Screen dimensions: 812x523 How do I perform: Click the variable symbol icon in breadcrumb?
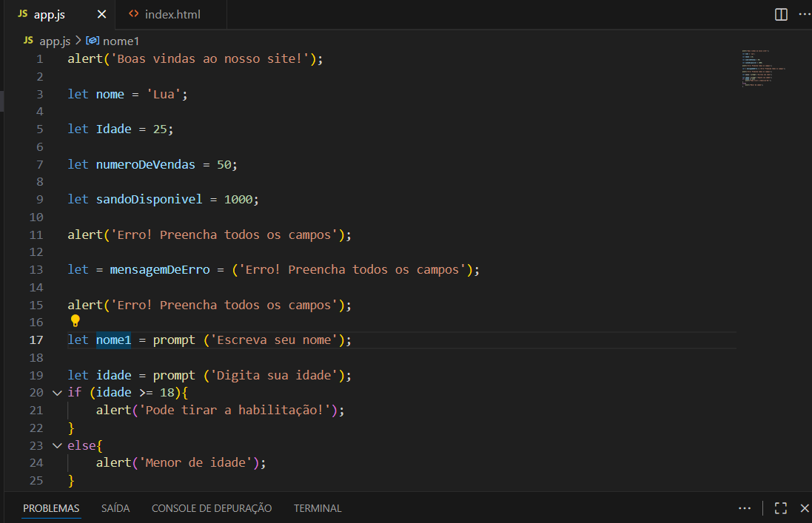[x=93, y=41]
